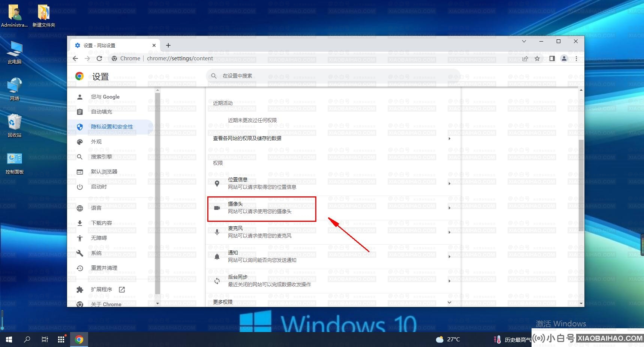
Task: Open the Windows Start menu
Action: tap(9, 340)
